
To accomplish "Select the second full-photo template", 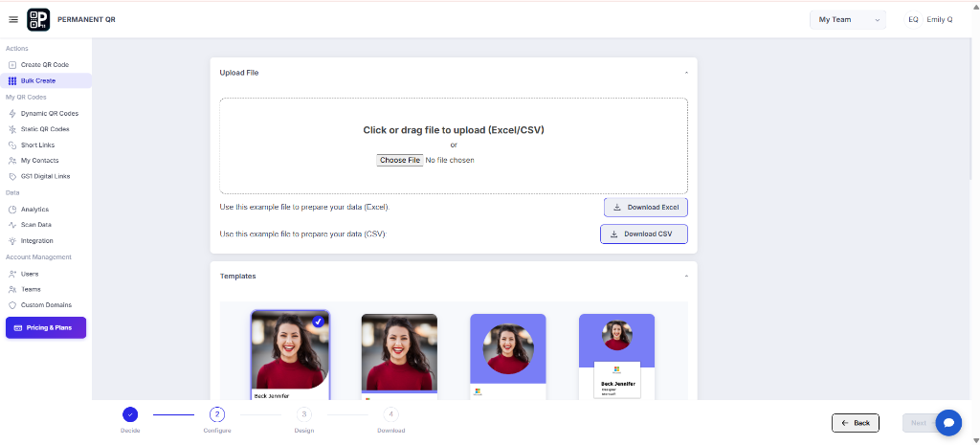I will 399,356.
